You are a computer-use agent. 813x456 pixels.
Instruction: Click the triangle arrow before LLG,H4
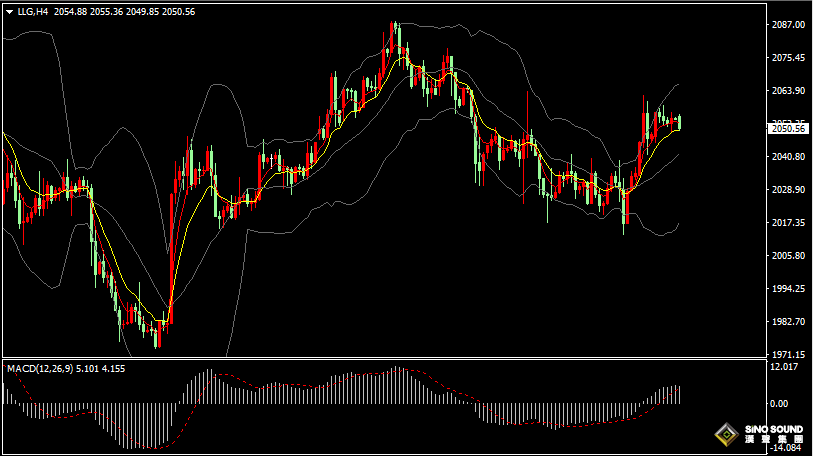(x=9, y=12)
